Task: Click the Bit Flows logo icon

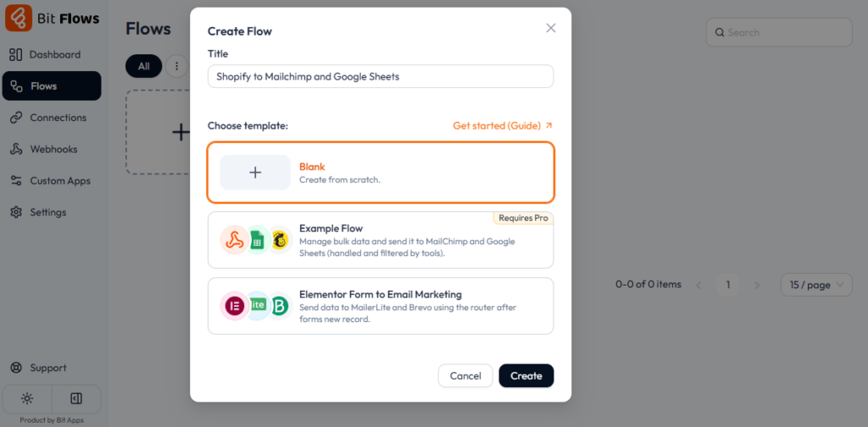Action: click(x=19, y=18)
